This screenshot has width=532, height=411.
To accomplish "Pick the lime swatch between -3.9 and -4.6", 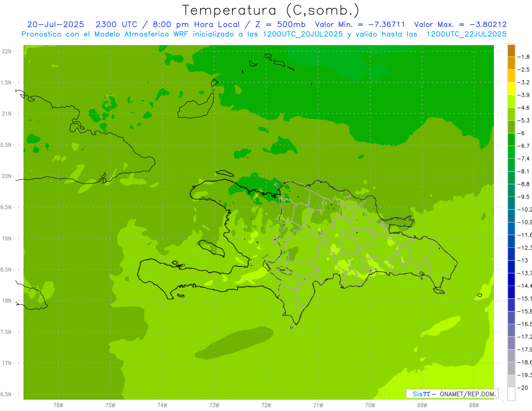I will (511, 102).
